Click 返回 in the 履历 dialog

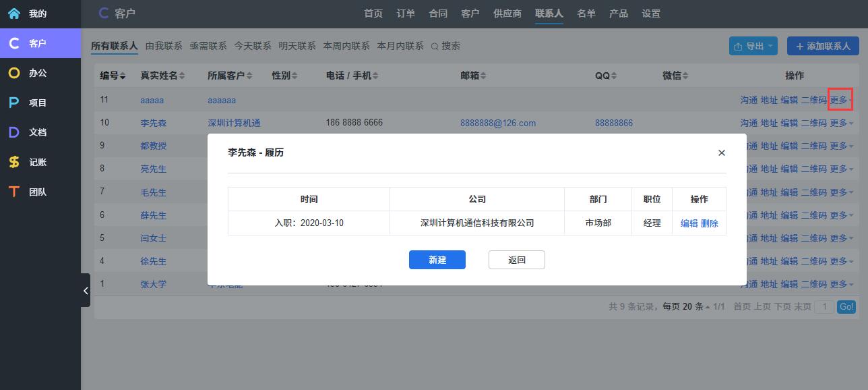pos(517,260)
